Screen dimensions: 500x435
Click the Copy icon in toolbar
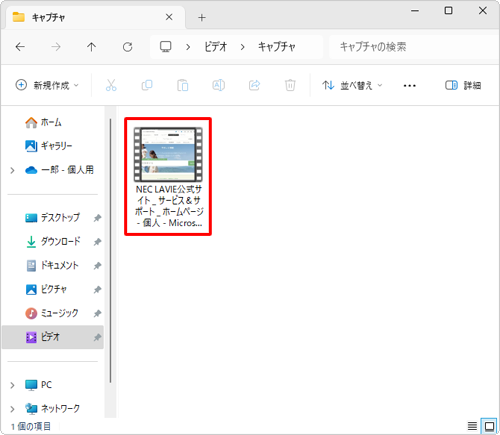click(x=147, y=85)
